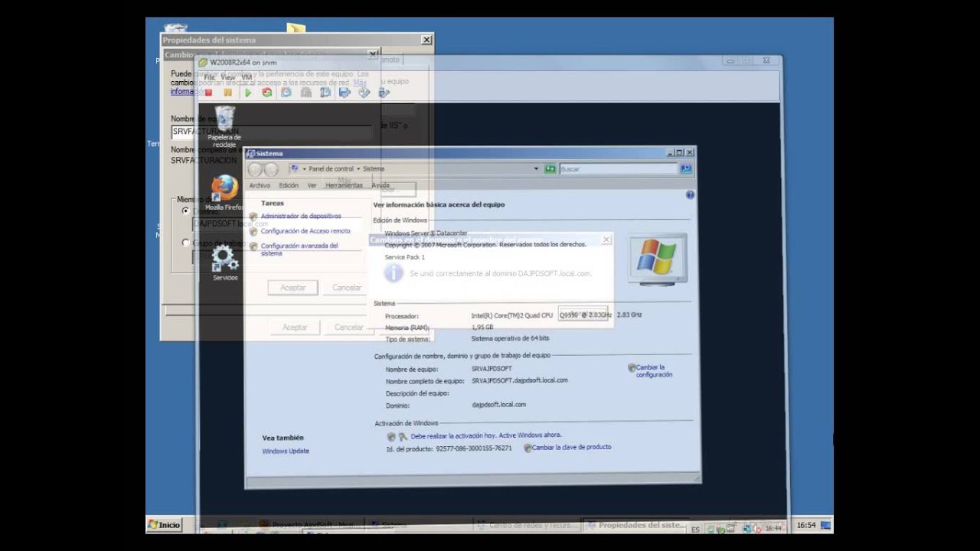Click the shield icon beside Administrador de dispositivos
The image size is (980, 551).
click(253, 217)
